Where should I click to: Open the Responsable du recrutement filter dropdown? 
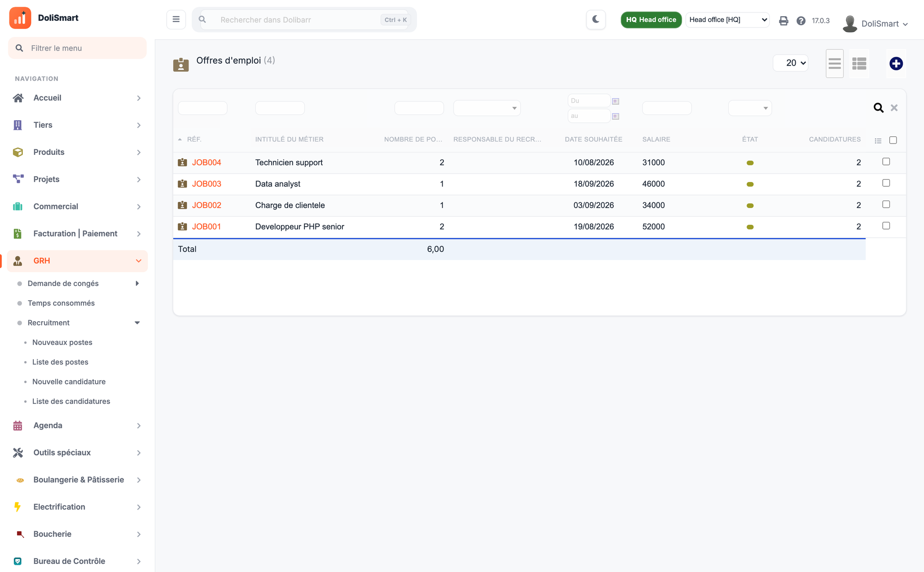487,108
